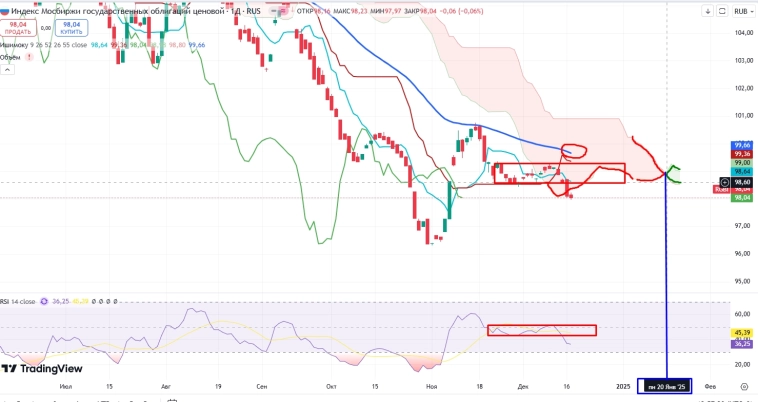Click the Фев date axis label
This screenshot has width=758, height=402.
pos(710,387)
